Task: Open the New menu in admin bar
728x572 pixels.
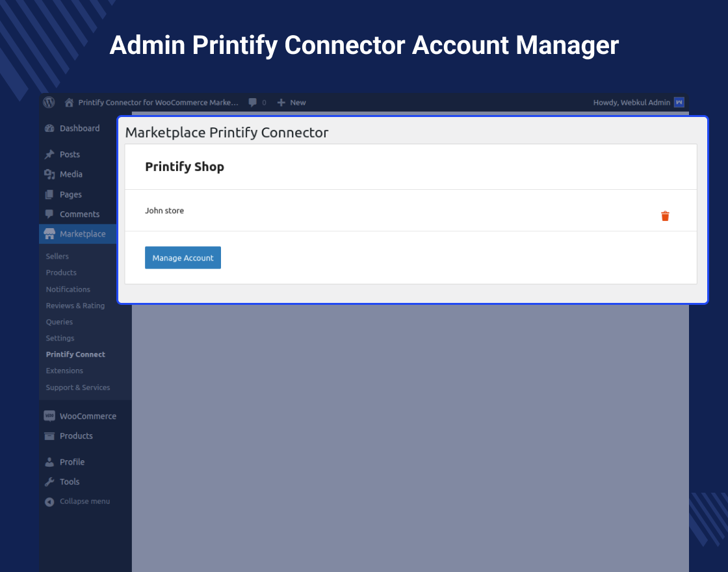Action: 298,103
